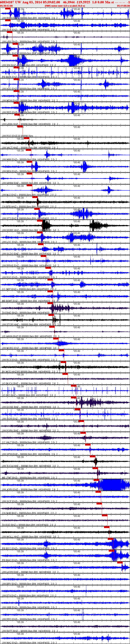Click the RMS noise scaling note in header
130x644 pixels.
65,6
